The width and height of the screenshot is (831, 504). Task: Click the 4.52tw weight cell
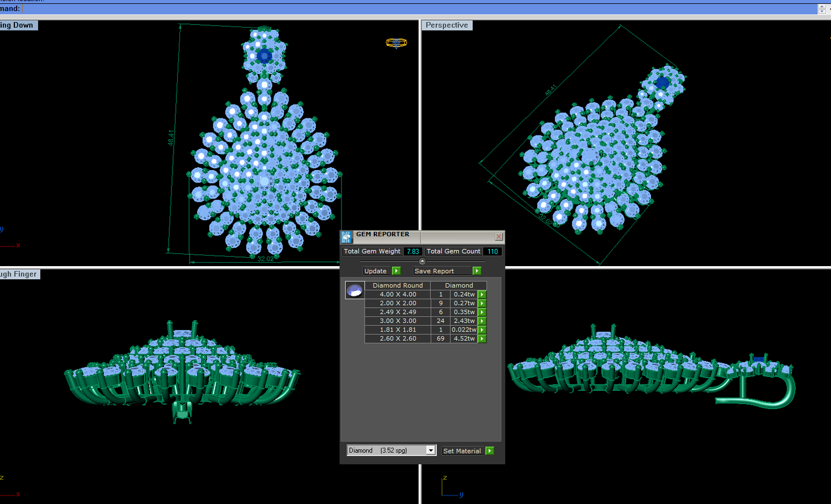coord(464,339)
